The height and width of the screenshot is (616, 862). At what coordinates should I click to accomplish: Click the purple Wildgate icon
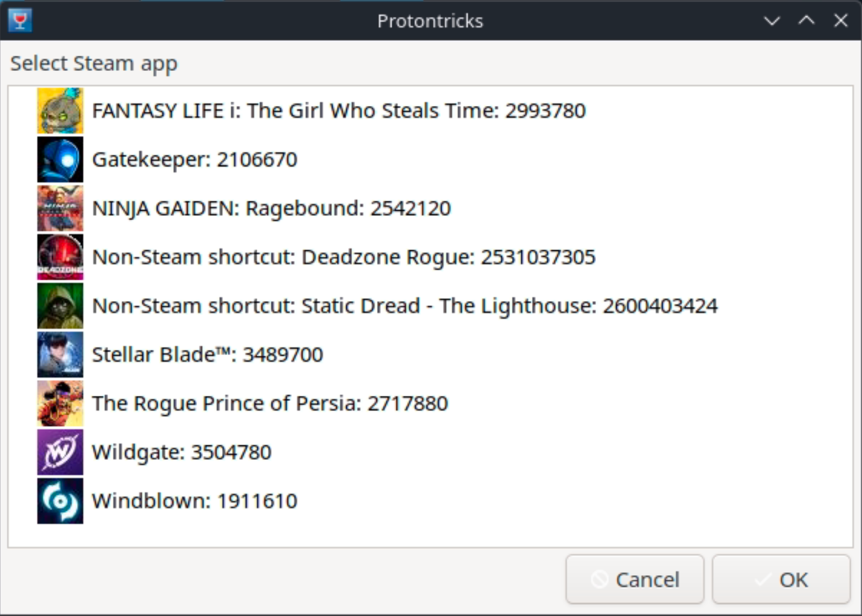click(60, 452)
